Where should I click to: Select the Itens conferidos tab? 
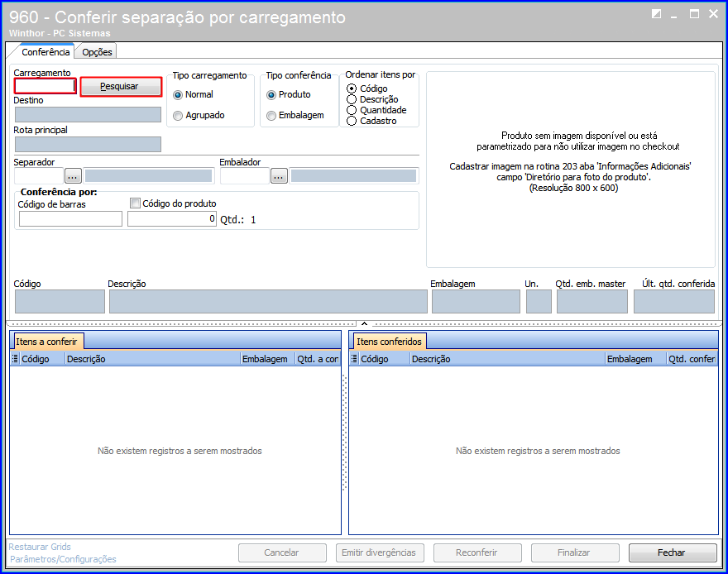389,342
